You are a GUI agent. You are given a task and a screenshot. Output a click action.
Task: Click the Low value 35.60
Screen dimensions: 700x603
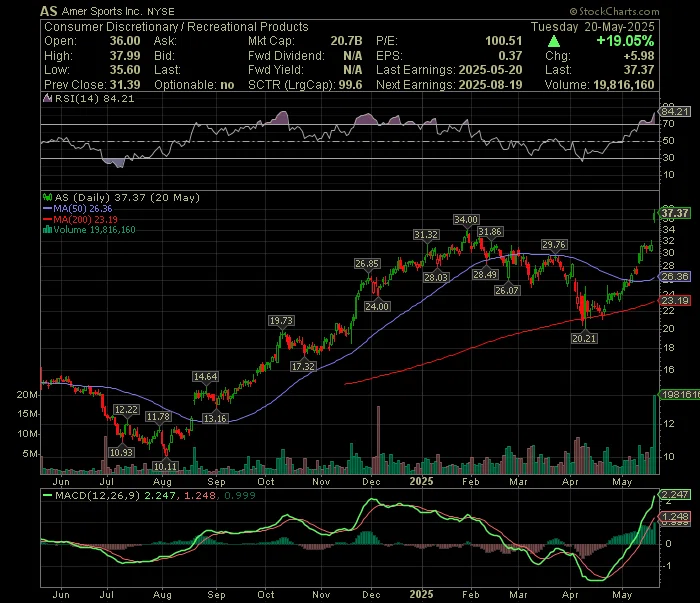(x=125, y=70)
